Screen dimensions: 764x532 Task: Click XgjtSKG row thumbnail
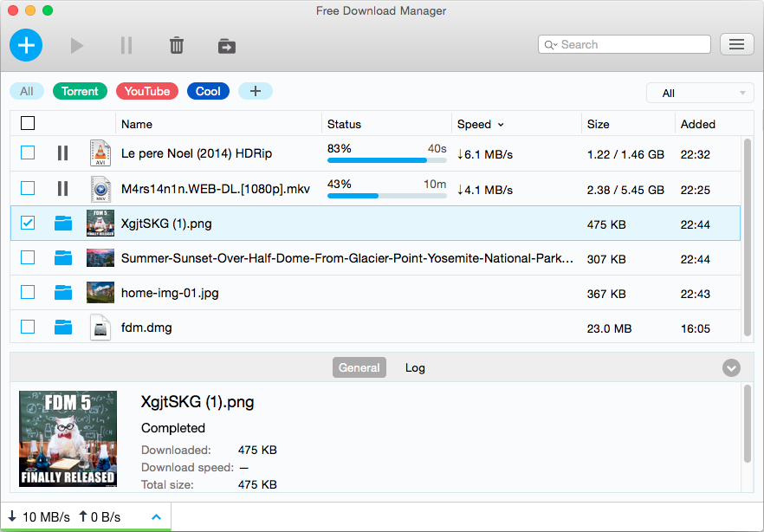[x=100, y=224]
